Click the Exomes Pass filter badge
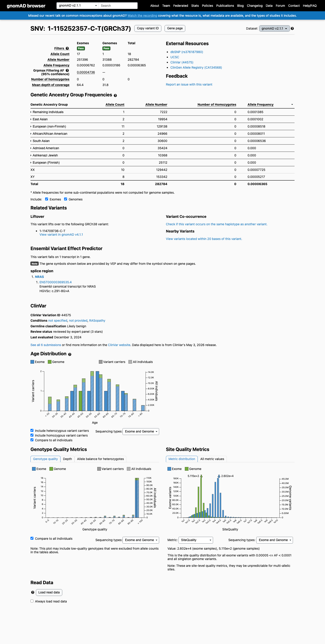 coord(81,49)
